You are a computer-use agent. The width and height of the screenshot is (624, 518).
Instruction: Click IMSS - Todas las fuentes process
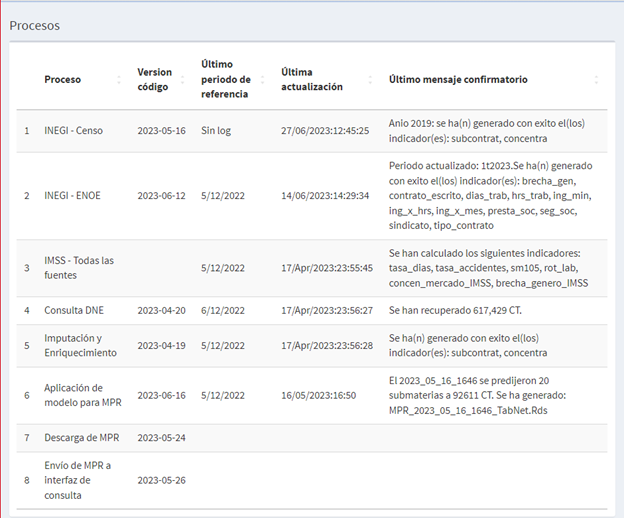[x=78, y=267]
